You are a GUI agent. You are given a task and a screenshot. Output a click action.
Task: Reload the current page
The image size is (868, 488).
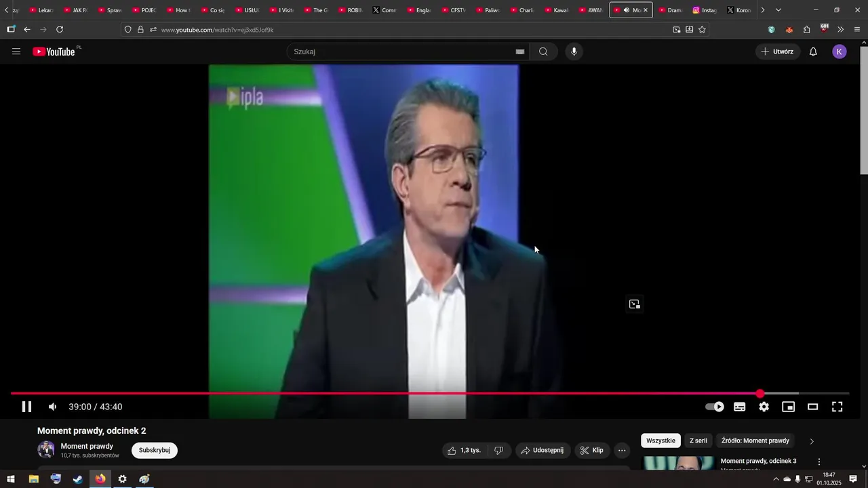coord(60,30)
